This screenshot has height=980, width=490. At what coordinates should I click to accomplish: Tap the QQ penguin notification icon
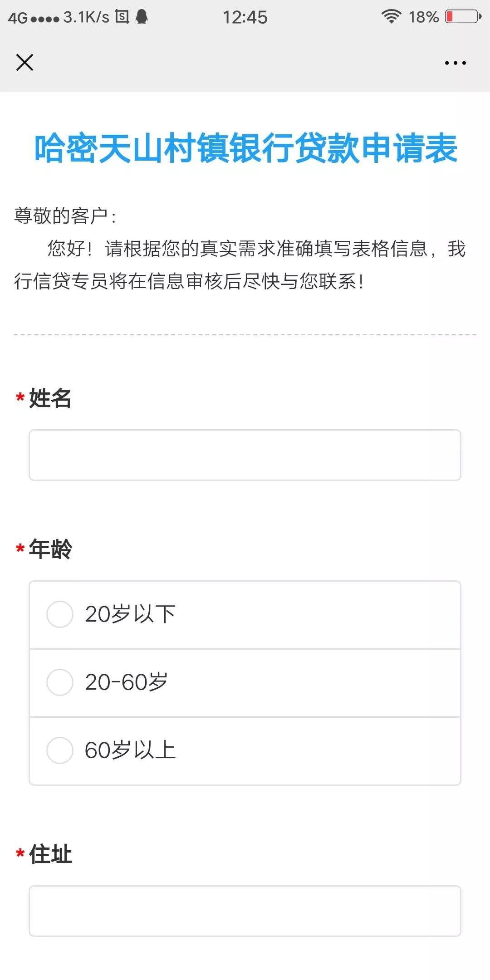click(142, 17)
